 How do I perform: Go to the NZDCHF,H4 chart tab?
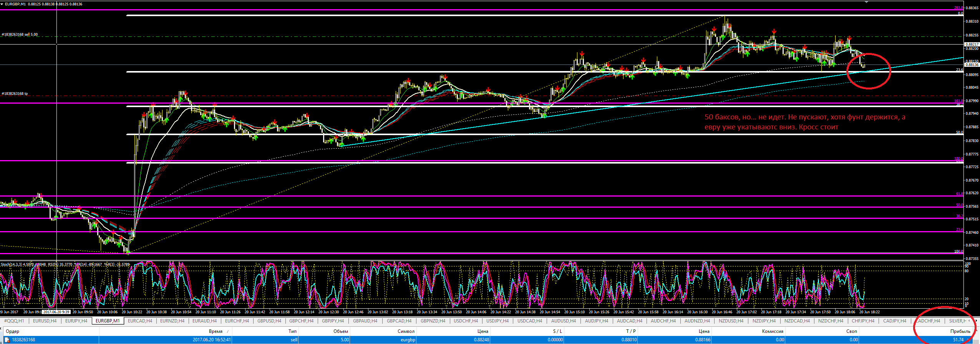click(x=831, y=321)
